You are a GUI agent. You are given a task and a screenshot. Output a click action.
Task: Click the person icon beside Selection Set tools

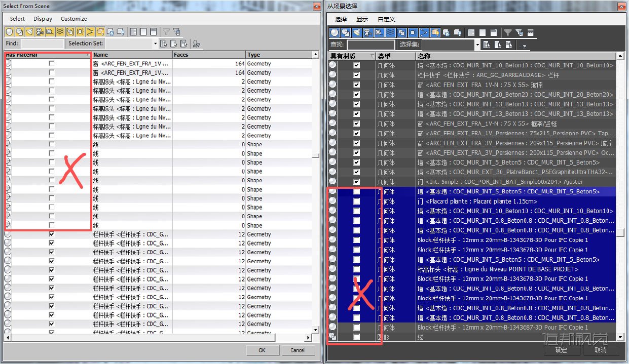197,44
